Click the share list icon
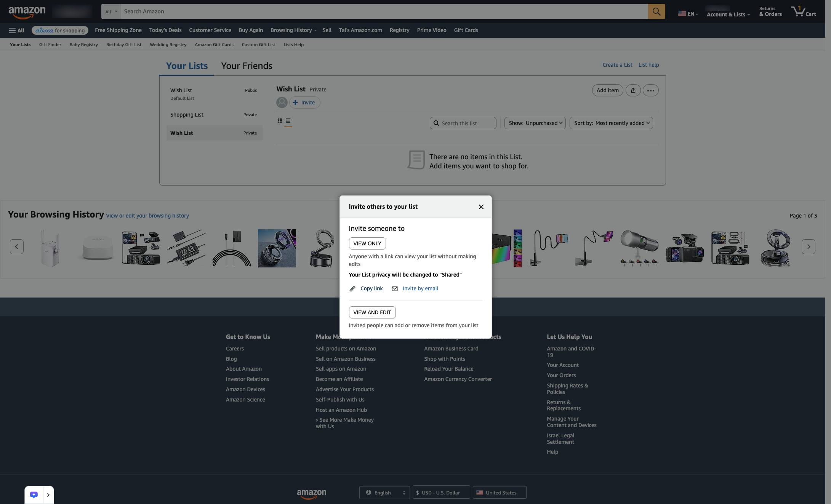The height and width of the screenshot is (504, 831). tap(633, 90)
